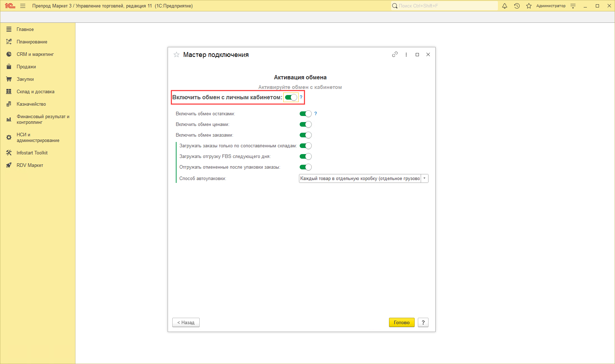Go to RDV Маркет section

(x=30, y=165)
